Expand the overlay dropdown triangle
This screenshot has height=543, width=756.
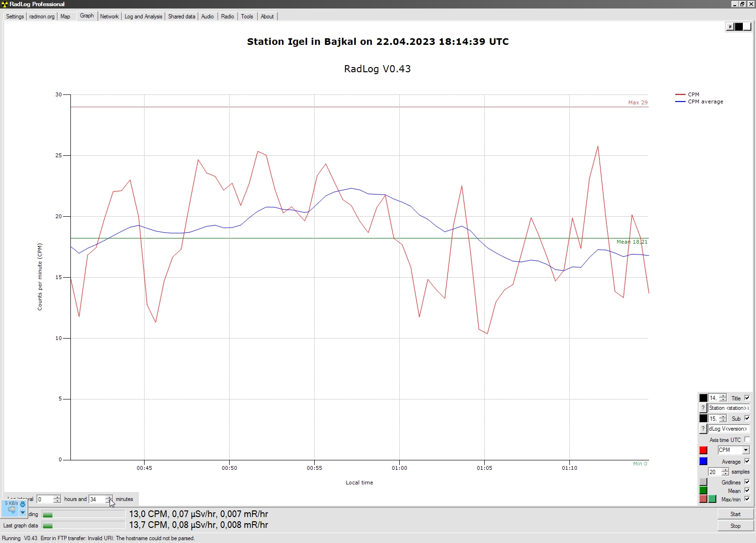[x=22, y=513]
